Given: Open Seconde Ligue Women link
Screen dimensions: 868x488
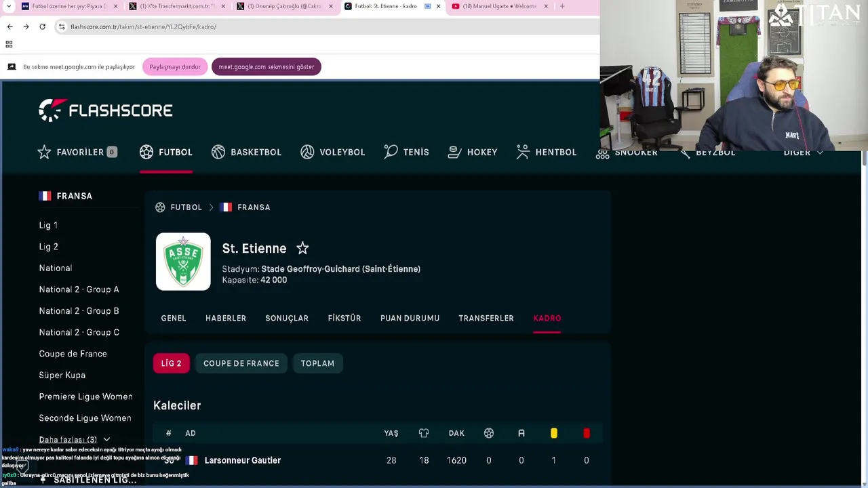Looking at the screenshot, I should [x=85, y=418].
